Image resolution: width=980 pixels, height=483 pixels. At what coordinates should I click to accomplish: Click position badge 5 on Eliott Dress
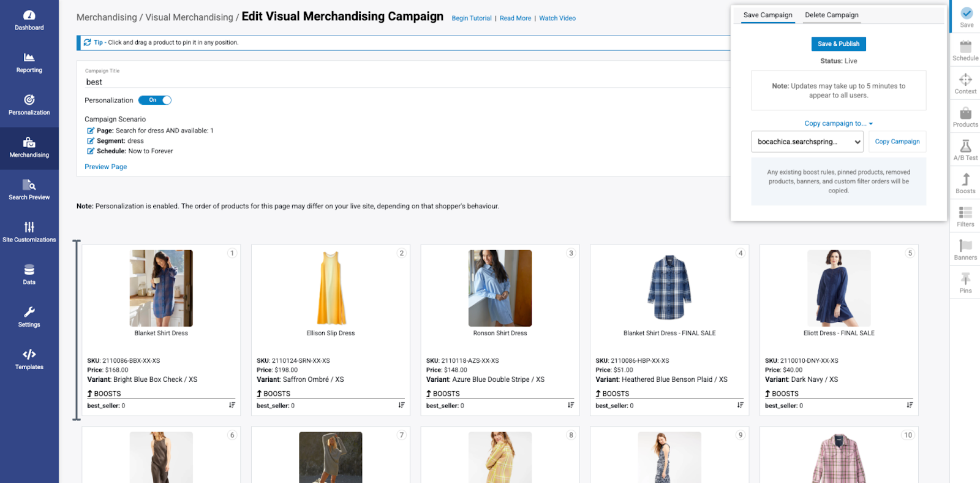[x=910, y=253]
